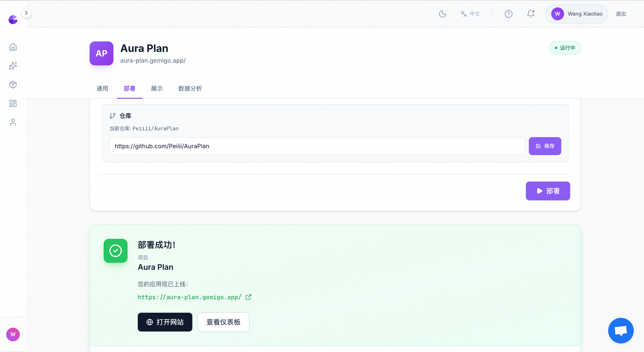Open the 中文 language selector
The height and width of the screenshot is (352, 644).
[470, 14]
